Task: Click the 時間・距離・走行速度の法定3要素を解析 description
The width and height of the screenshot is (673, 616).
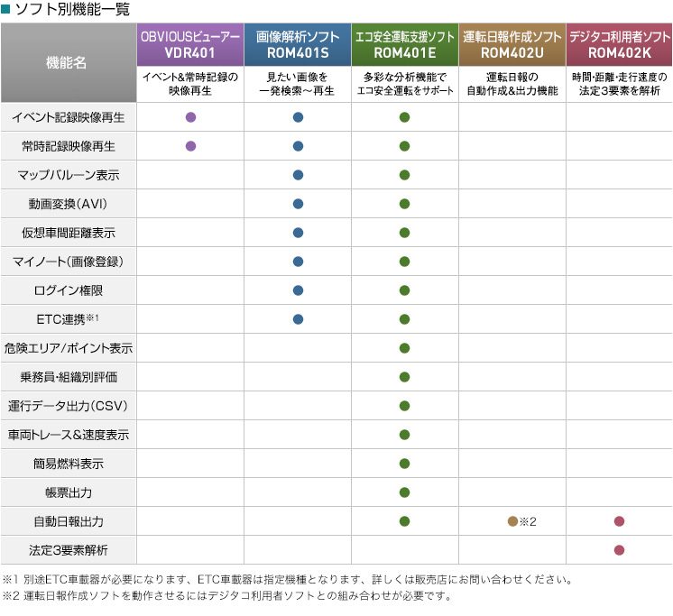Action: coord(620,84)
